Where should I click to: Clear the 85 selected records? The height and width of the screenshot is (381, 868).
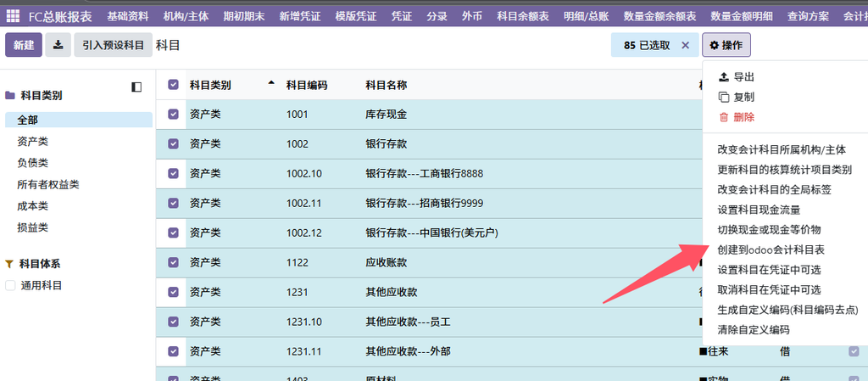click(x=685, y=46)
